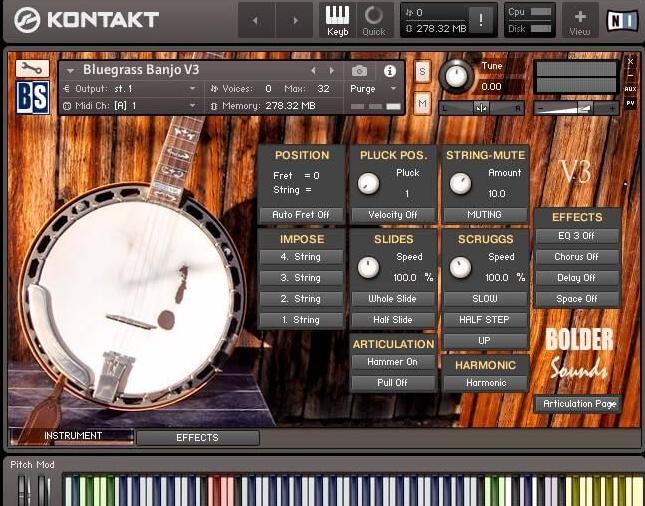Open the Quick load browser

coord(374,20)
